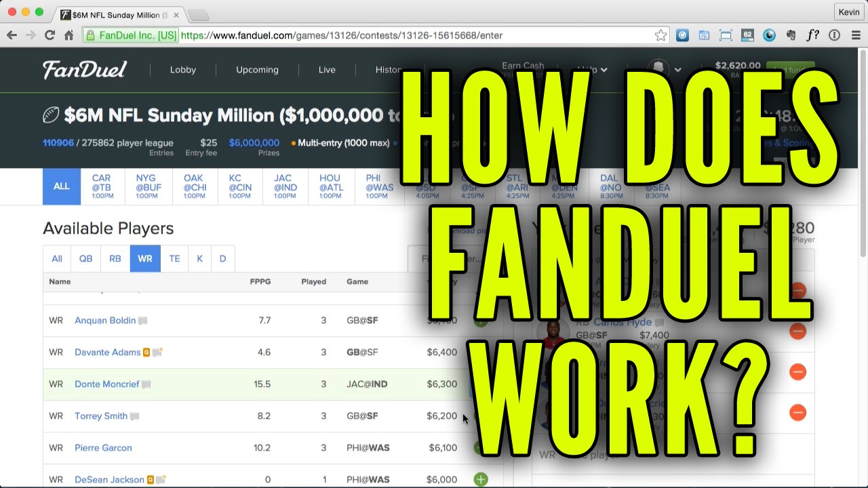Viewport: 868px width, 488px height.
Task: Open the blue power-circle extension
Action: coord(682,35)
